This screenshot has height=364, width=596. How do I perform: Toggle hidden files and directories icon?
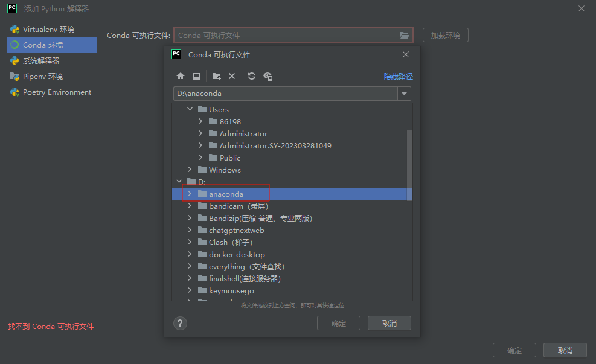pyautogui.click(x=268, y=77)
